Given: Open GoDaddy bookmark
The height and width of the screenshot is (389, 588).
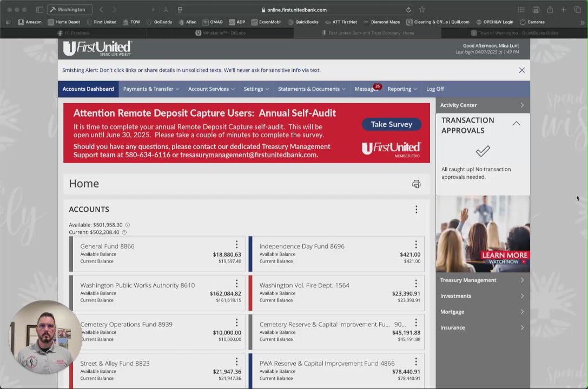Looking at the screenshot, I should 160,22.
